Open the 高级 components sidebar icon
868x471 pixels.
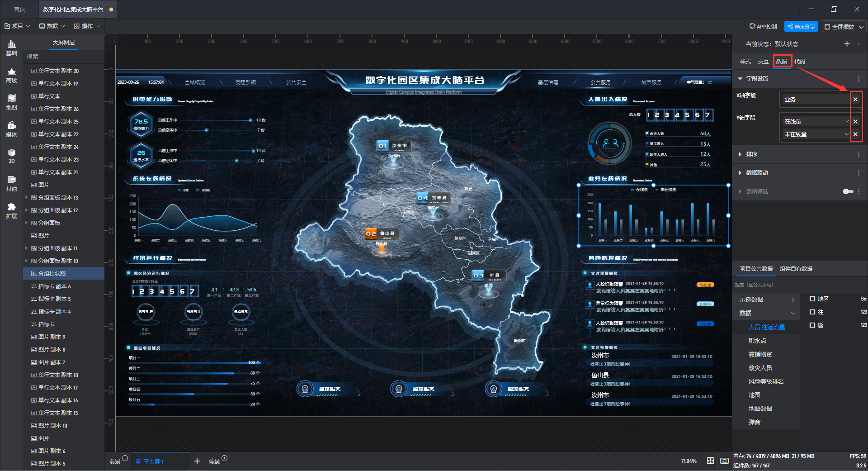(x=11, y=75)
